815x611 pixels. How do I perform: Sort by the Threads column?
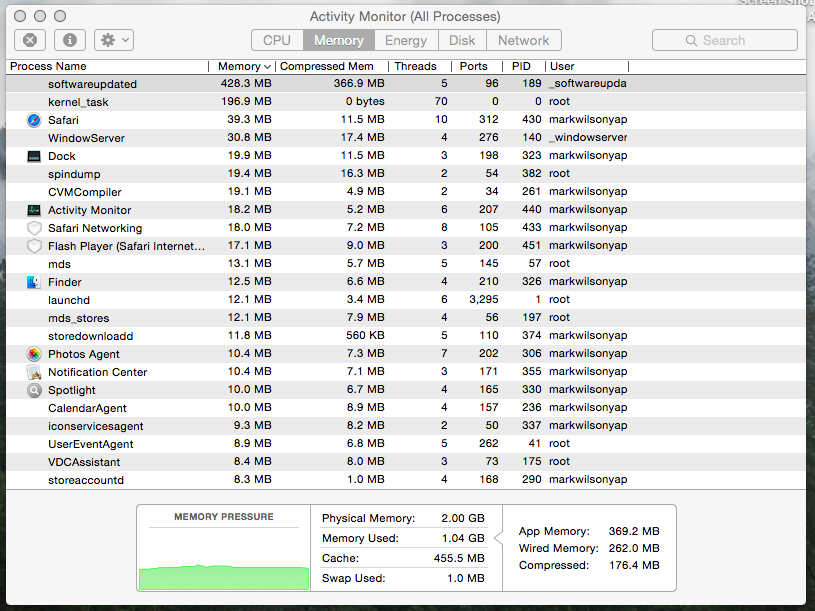(x=420, y=67)
